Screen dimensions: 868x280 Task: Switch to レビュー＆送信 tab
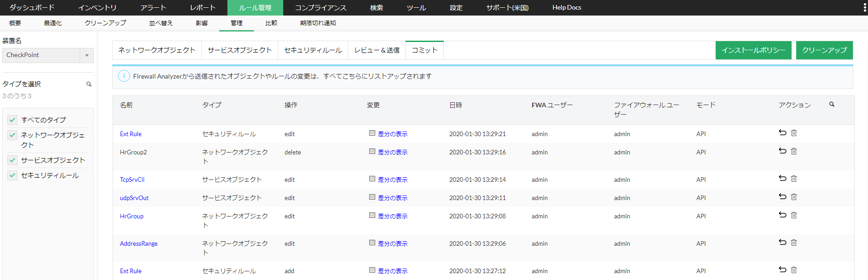point(377,50)
